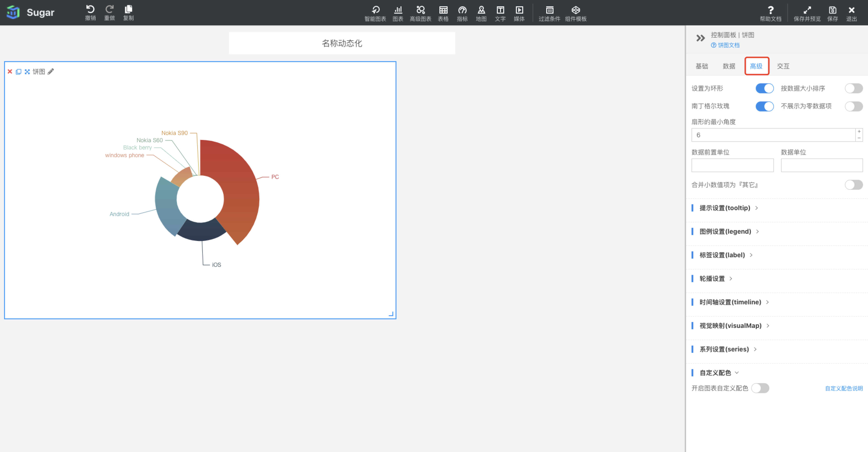This screenshot has width=868, height=452.
Task: Toggle 合并小数值项为其它 switch
Action: [854, 185]
